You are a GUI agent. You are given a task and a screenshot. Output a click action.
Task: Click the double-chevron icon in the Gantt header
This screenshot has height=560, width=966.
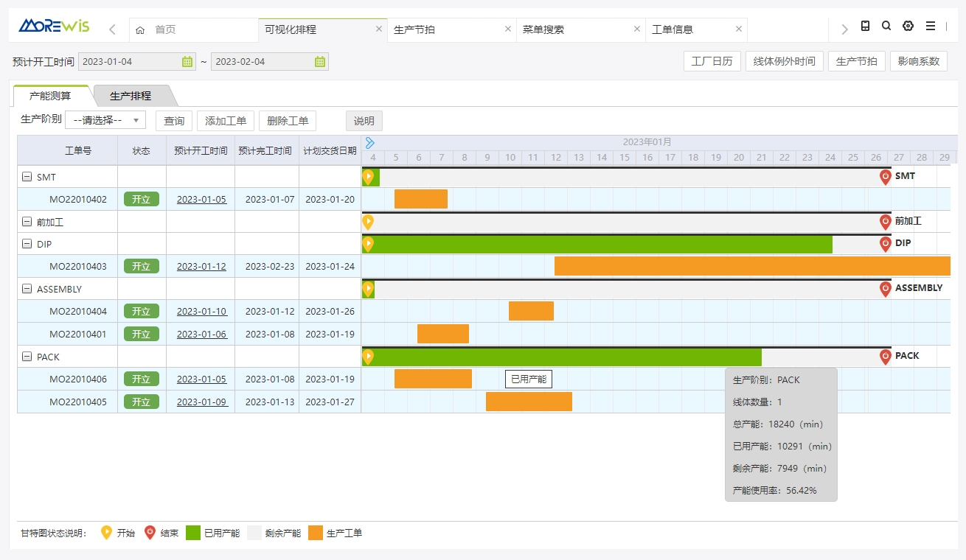coord(370,143)
